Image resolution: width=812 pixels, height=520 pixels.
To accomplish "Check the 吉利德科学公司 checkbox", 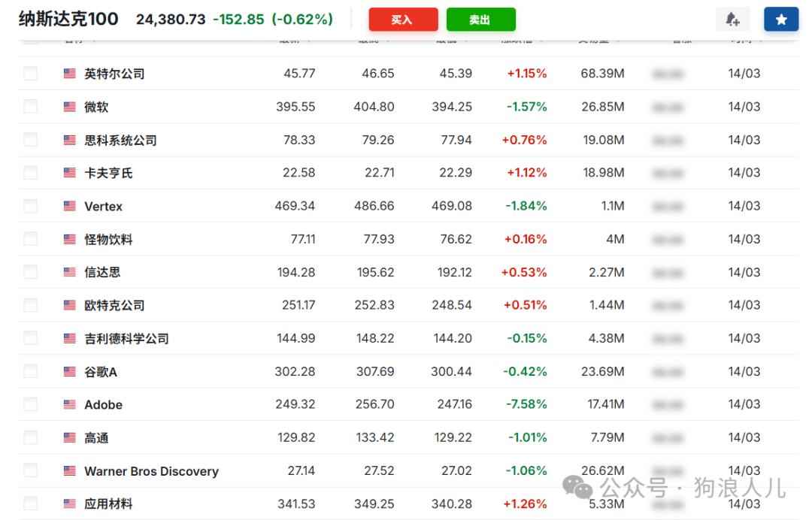I will pyautogui.click(x=31, y=338).
